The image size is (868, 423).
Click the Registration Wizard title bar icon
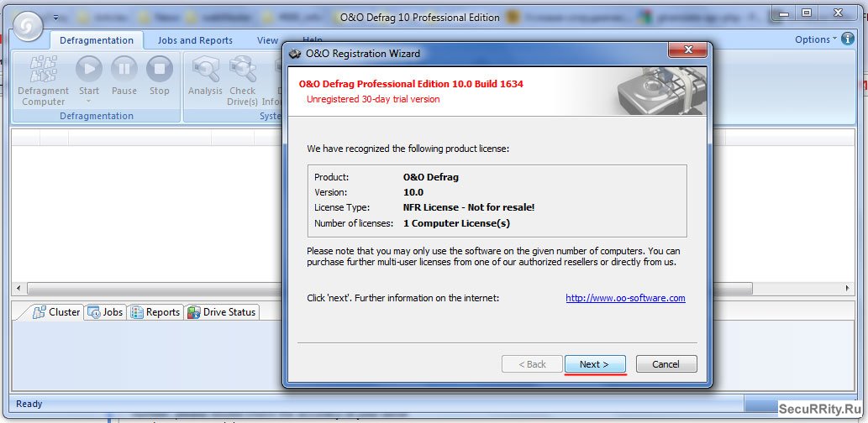[x=296, y=54]
